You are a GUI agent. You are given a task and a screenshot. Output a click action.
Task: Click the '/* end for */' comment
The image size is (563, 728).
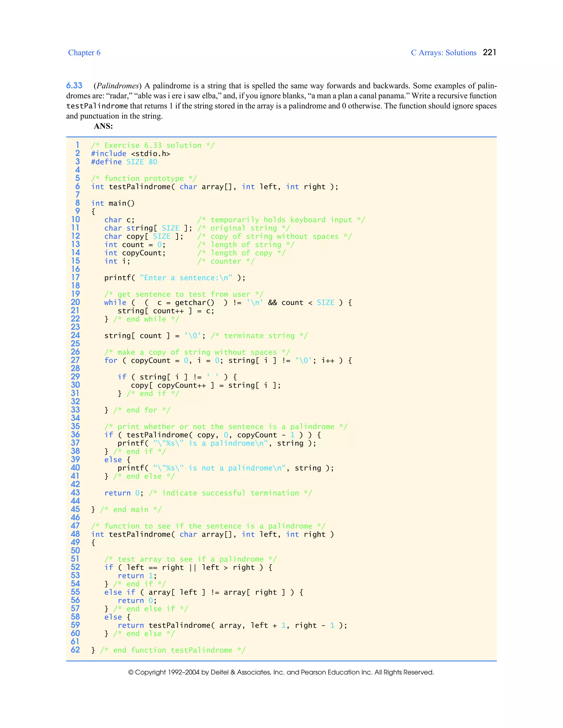click(x=142, y=410)
